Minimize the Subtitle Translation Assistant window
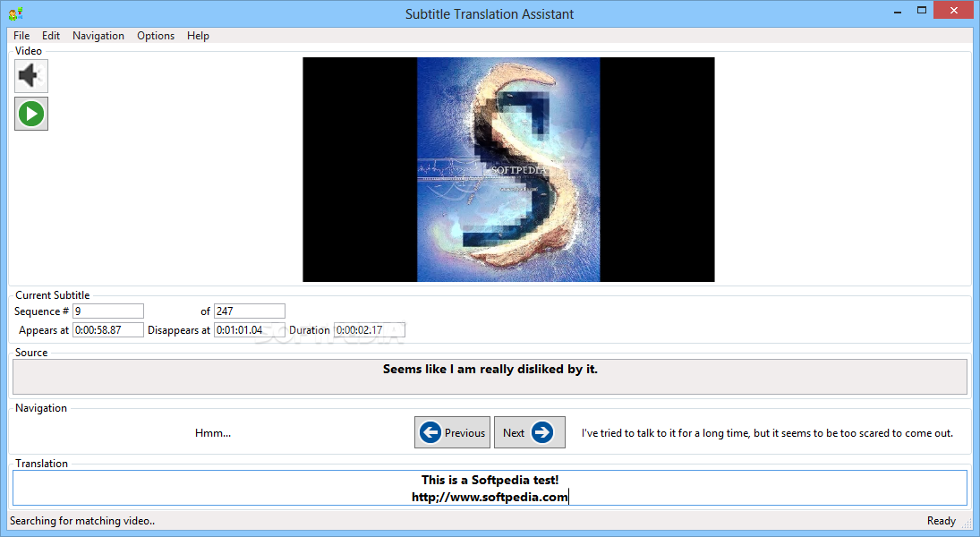980x537 pixels. tap(898, 12)
